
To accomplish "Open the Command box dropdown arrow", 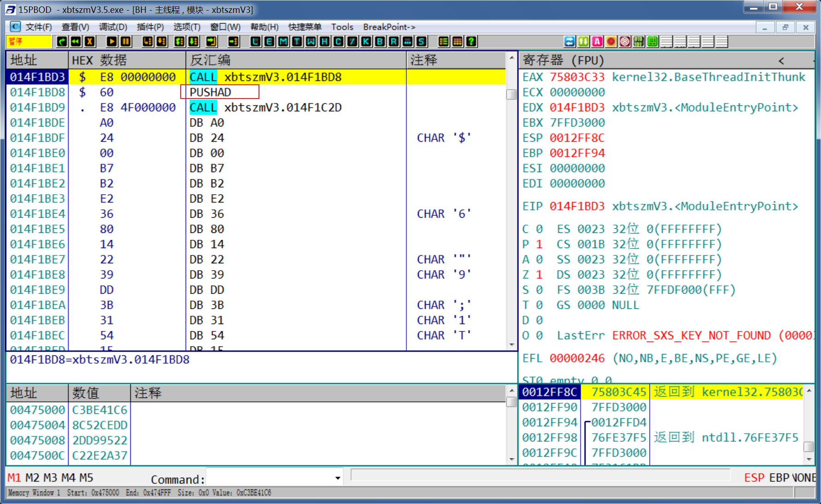I will 338,478.
